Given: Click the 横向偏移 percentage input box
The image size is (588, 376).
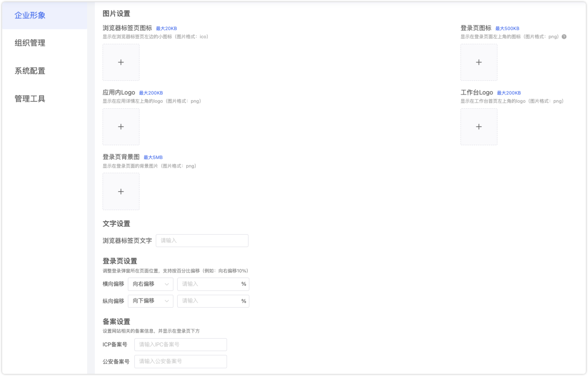Looking at the screenshot, I should [x=209, y=284].
